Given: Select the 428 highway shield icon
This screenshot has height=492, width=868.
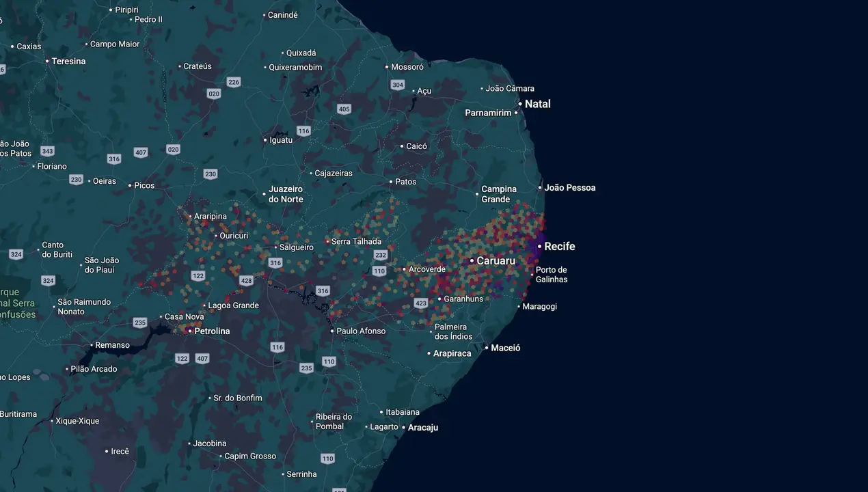Looking at the screenshot, I should click(x=247, y=280).
